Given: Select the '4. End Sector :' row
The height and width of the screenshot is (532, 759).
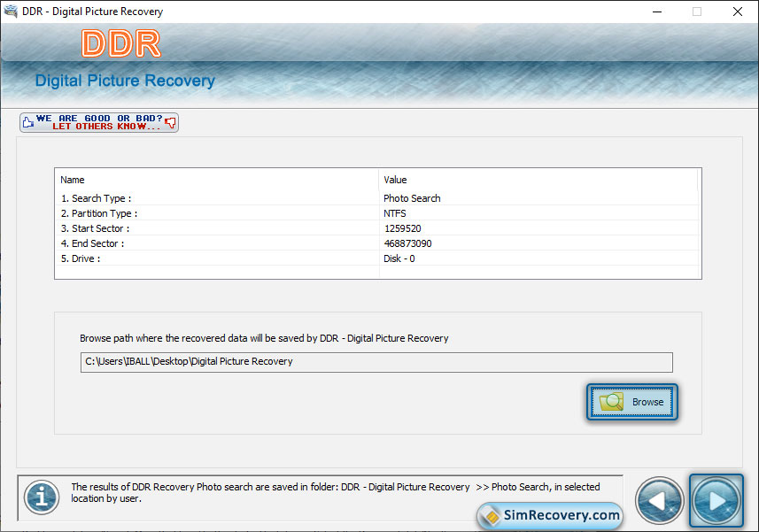Looking at the screenshot, I should pyautogui.click(x=377, y=243).
